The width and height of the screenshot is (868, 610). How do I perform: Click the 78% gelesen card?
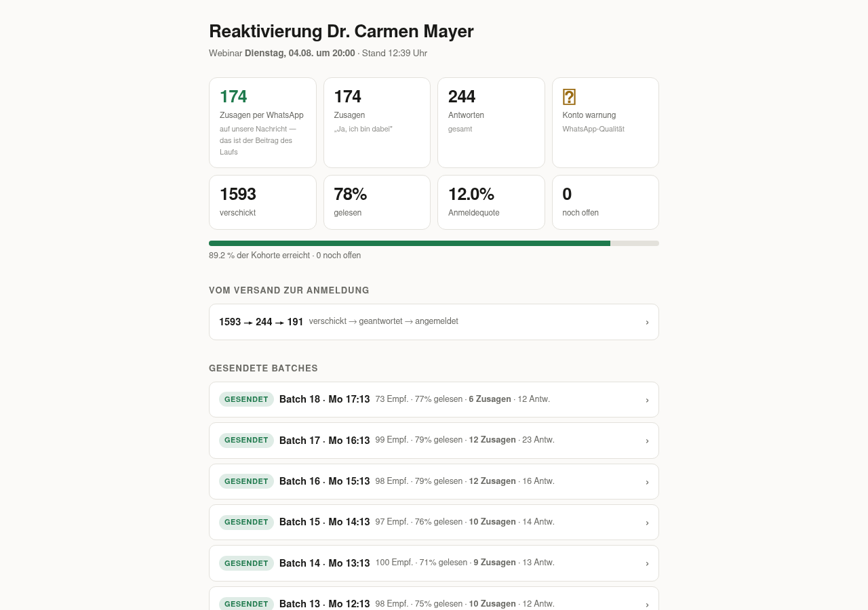(377, 203)
